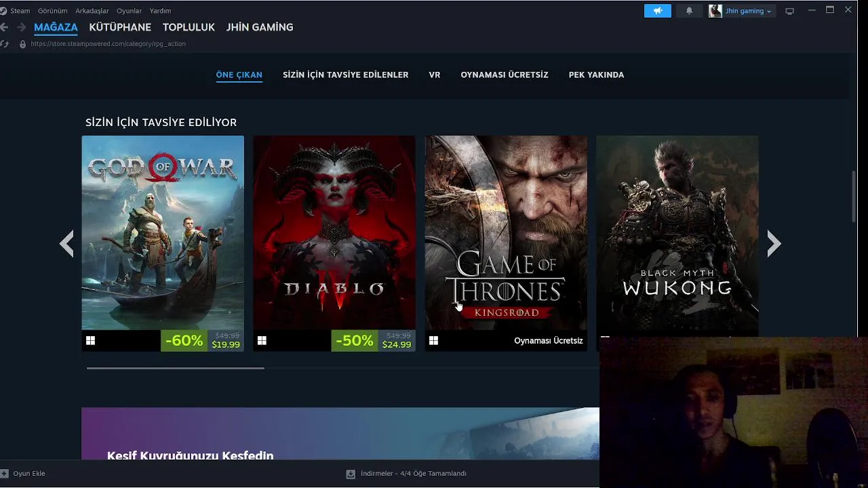The height and width of the screenshot is (488, 868).
Task: Expand the Jhin gaming account dropdown
Action: [x=769, y=12]
